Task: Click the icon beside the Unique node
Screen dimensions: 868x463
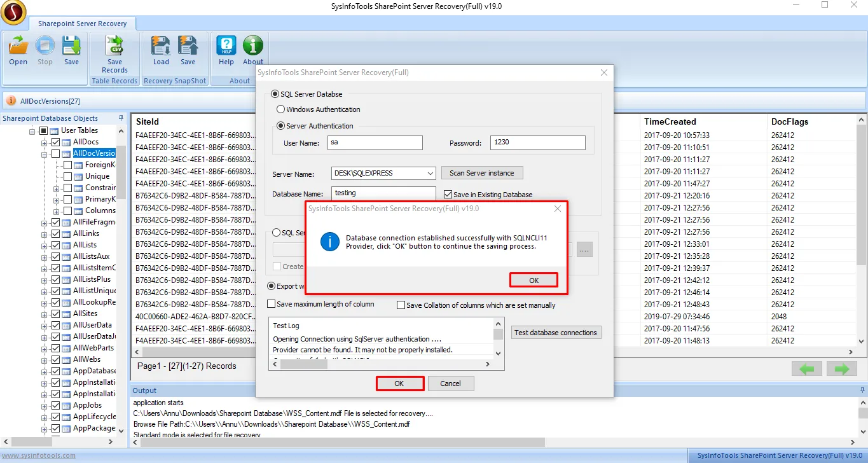Action: (x=79, y=176)
